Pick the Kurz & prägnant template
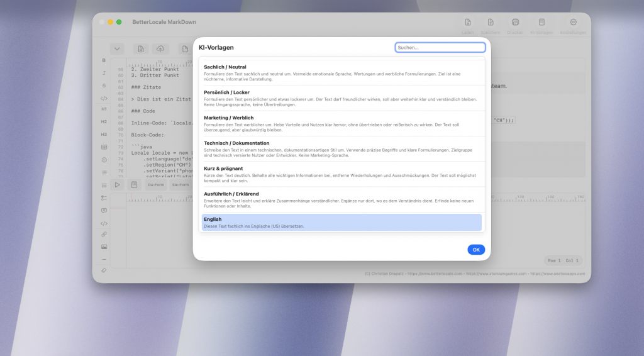 tap(341, 174)
